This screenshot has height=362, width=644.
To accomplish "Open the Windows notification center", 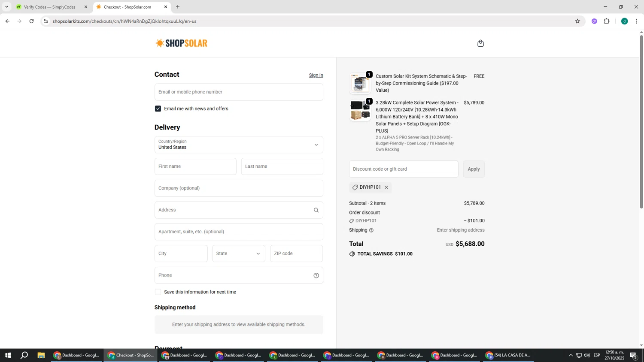I will point(633,355).
